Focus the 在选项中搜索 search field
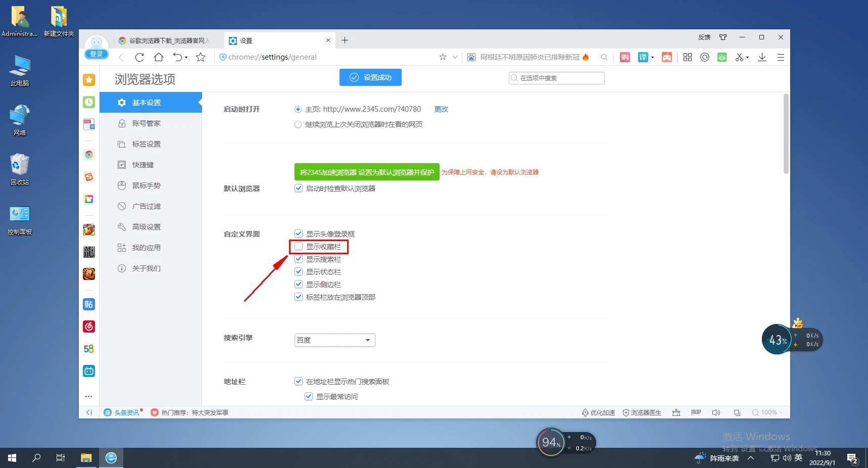The image size is (868, 468). point(557,78)
